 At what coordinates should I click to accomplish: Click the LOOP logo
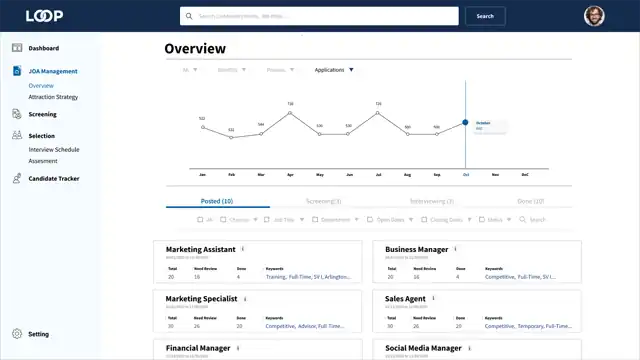coord(44,16)
